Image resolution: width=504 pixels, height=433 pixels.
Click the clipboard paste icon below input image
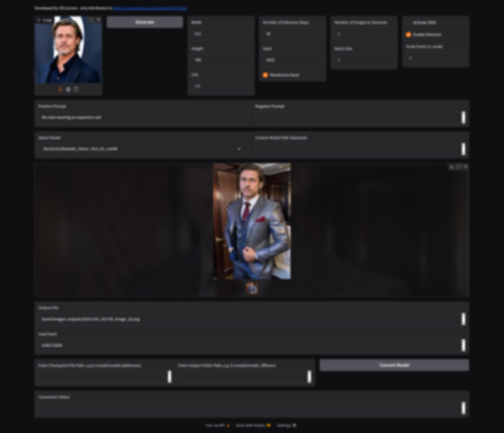tap(76, 89)
